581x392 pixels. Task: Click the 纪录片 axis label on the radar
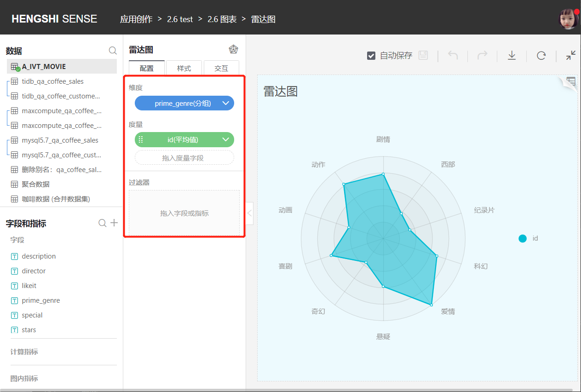[484, 210]
